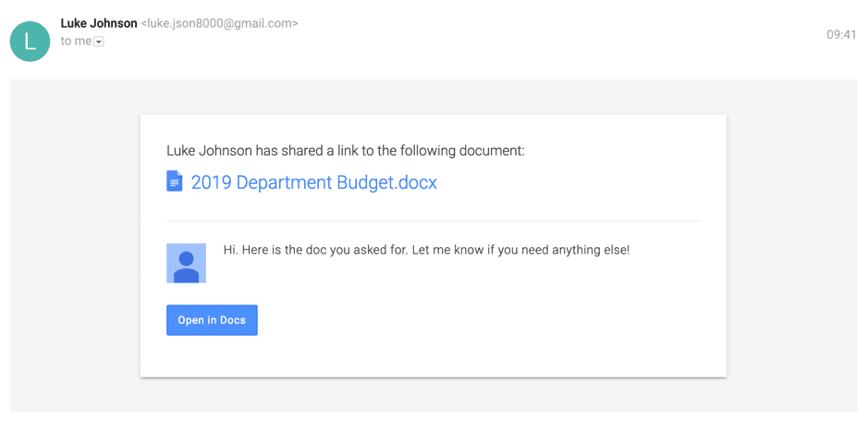Click the horizontal divider line in the card
Viewport: 868px width, 422px height.
click(x=434, y=221)
